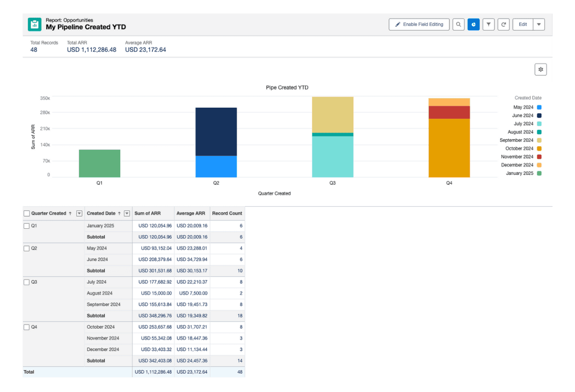Click the Enable Field Editing button
Screen dimensions: 575x392
point(419,24)
